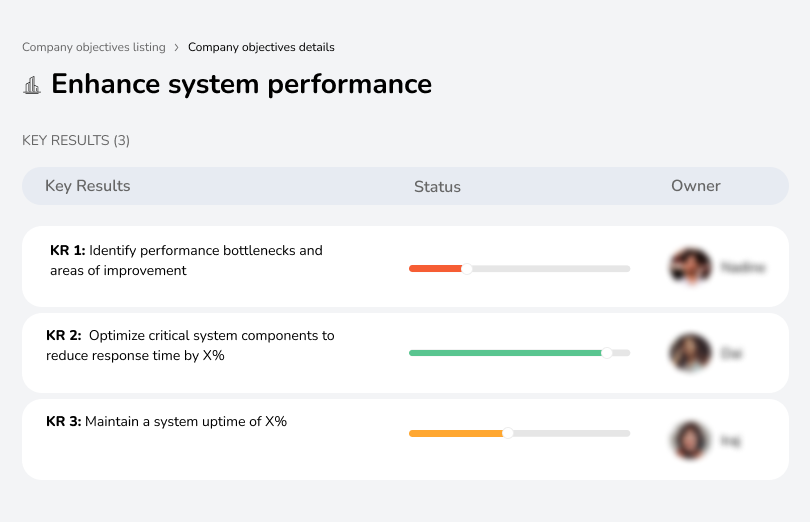Click the red KR 1 progress slider handle
Image resolution: width=810 pixels, height=522 pixels.
click(x=466, y=269)
